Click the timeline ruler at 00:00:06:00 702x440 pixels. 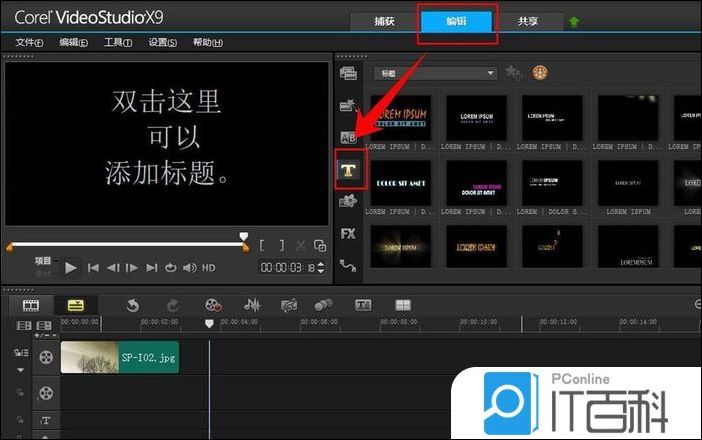coord(319,322)
